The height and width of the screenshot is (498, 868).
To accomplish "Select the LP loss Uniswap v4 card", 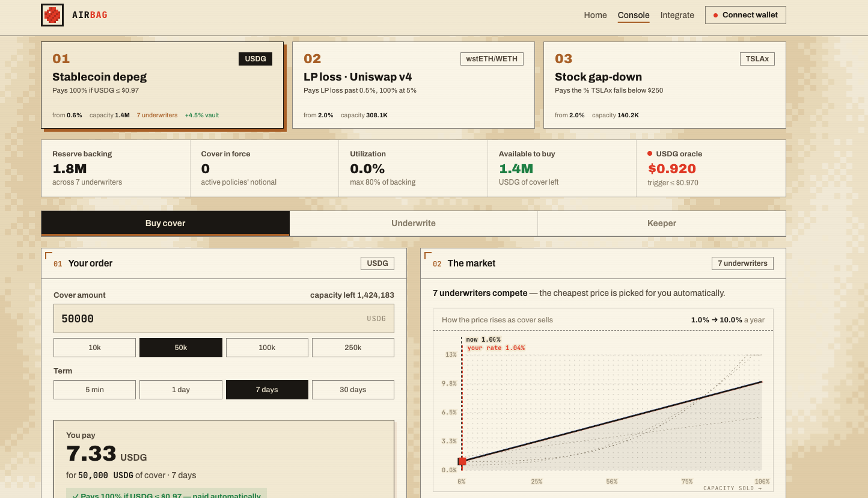I will click(x=414, y=85).
